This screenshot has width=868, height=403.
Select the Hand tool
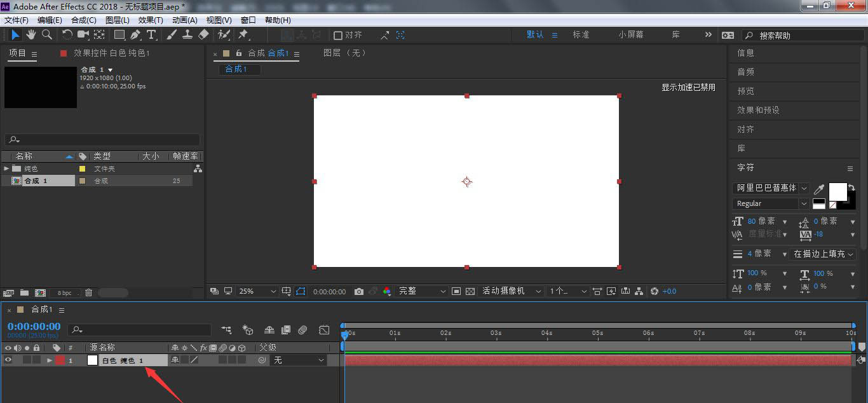31,35
